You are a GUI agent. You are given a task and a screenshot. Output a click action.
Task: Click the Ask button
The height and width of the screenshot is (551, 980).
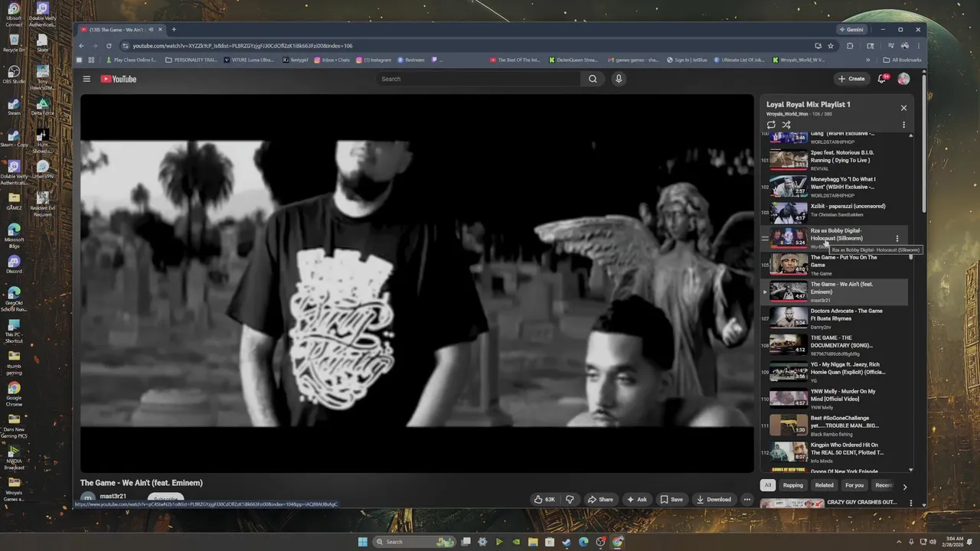(x=636, y=500)
